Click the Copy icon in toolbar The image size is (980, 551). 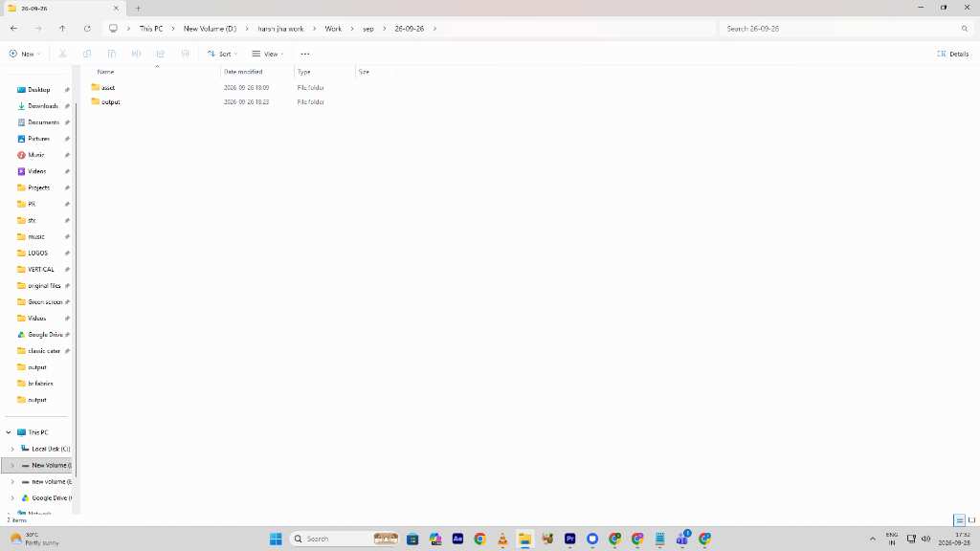click(87, 54)
